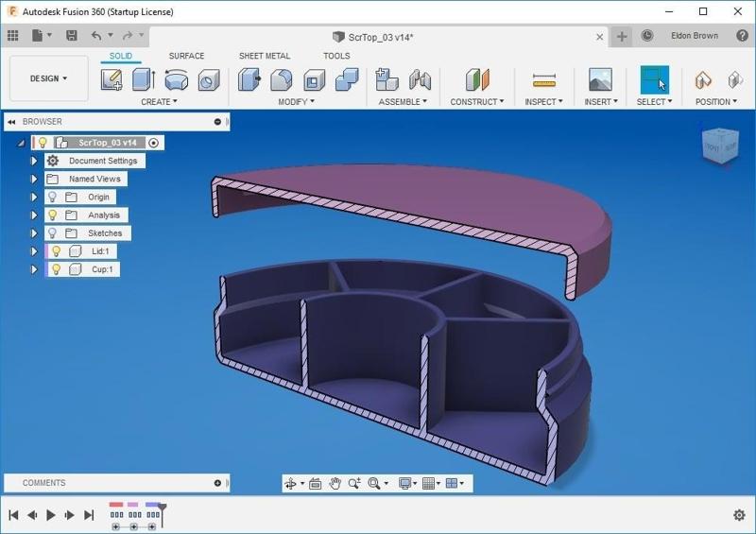Collapse the ScrTop_03 v14 root node
This screenshot has height=534, width=756.
click(x=21, y=143)
